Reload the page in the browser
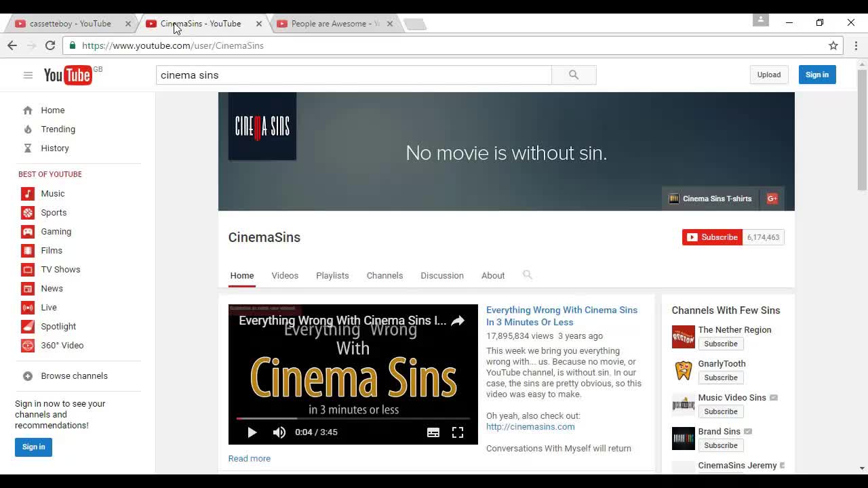The image size is (868, 488). click(x=50, y=45)
